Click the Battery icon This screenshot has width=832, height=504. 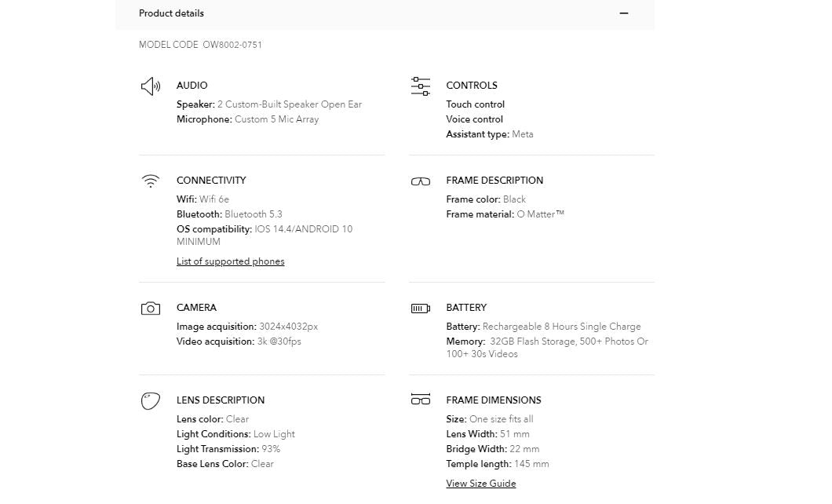pos(421,309)
